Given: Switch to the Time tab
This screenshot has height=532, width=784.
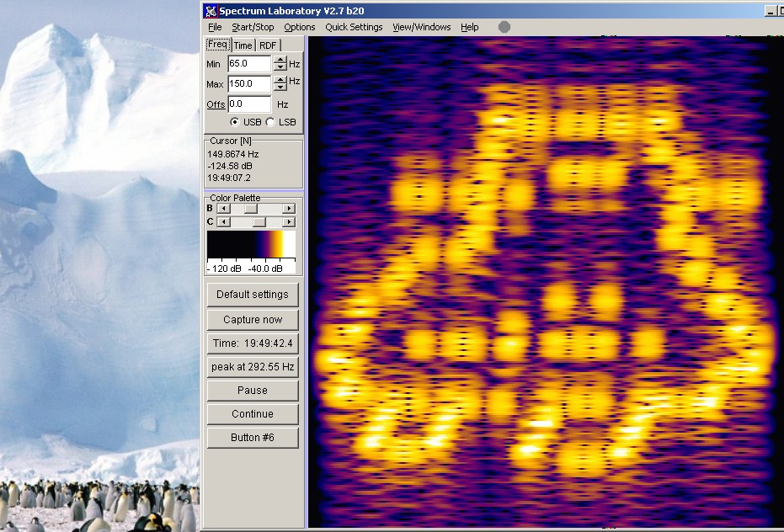Looking at the screenshot, I should [x=243, y=45].
